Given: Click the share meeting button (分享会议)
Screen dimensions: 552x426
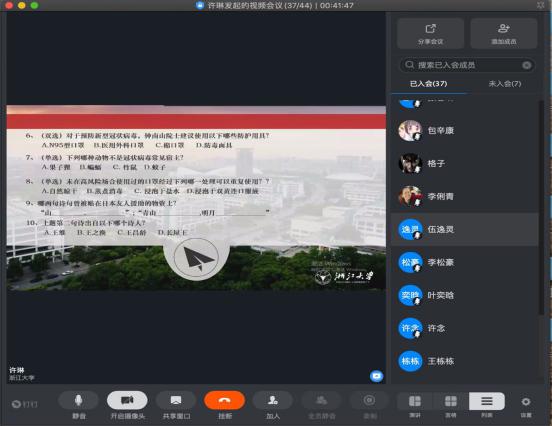Looking at the screenshot, I should (x=431, y=33).
